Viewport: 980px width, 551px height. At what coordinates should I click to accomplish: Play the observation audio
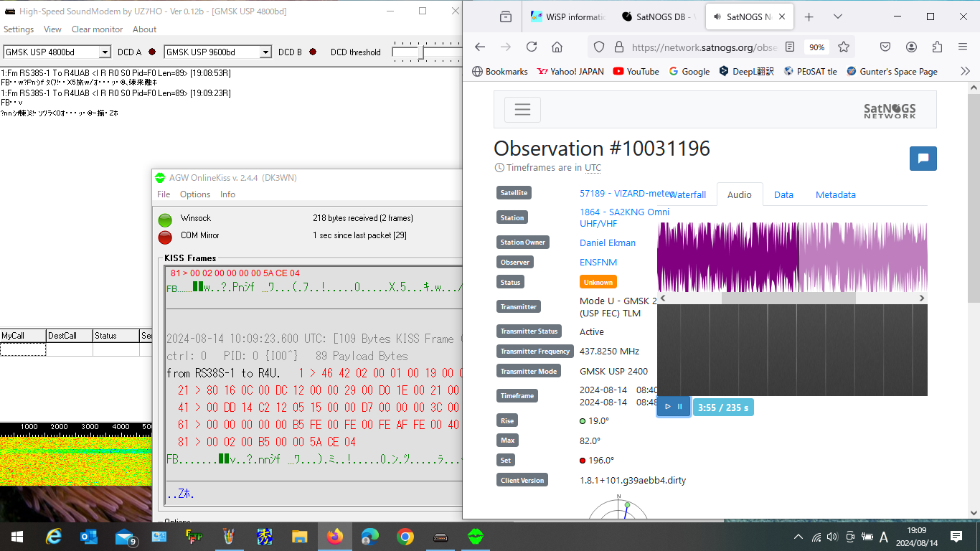pyautogui.click(x=667, y=407)
